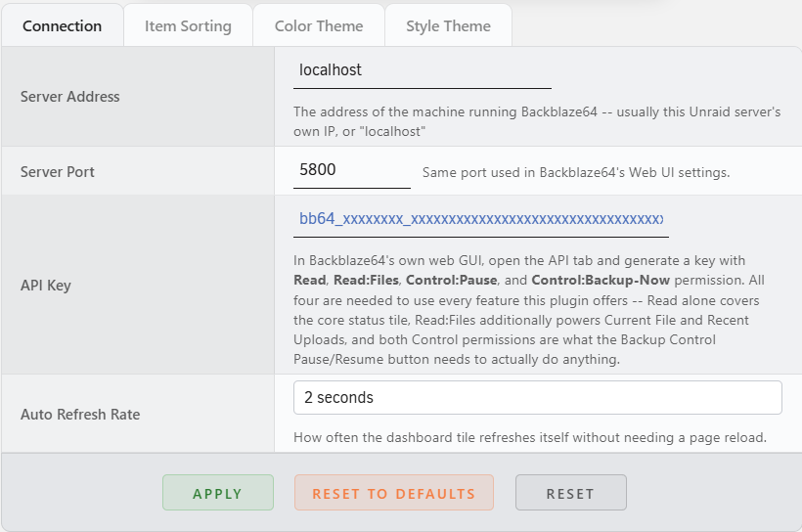The height and width of the screenshot is (532, 802).
Task: Click the green Apply button
Action: (218, 493)
